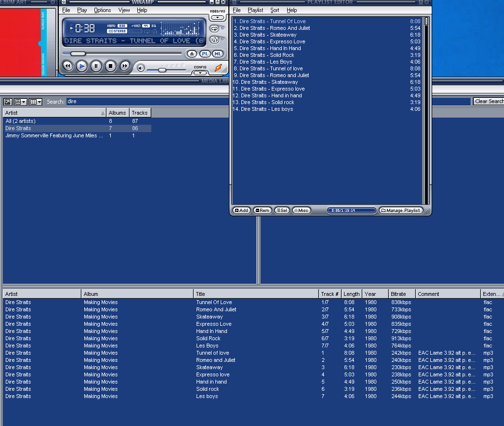This screenshot has height=426, width=504.
Task: Click the Play button in Winamp
Action: tap(81, 66)
